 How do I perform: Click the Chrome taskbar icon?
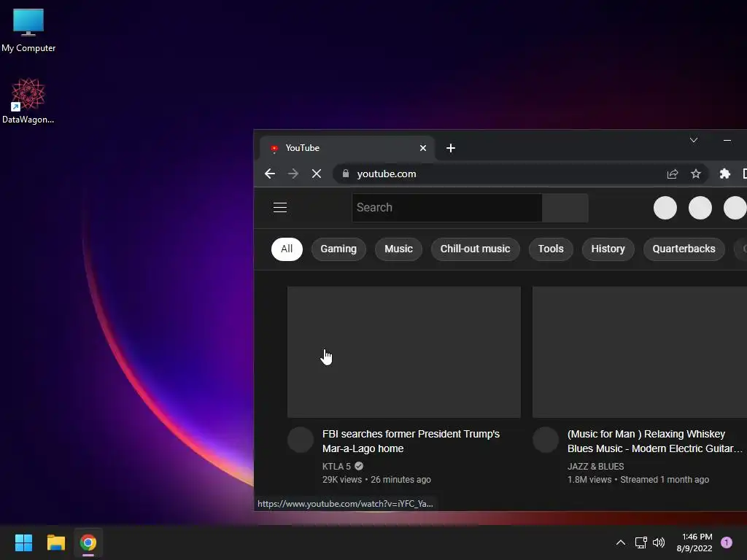[88, 542]
